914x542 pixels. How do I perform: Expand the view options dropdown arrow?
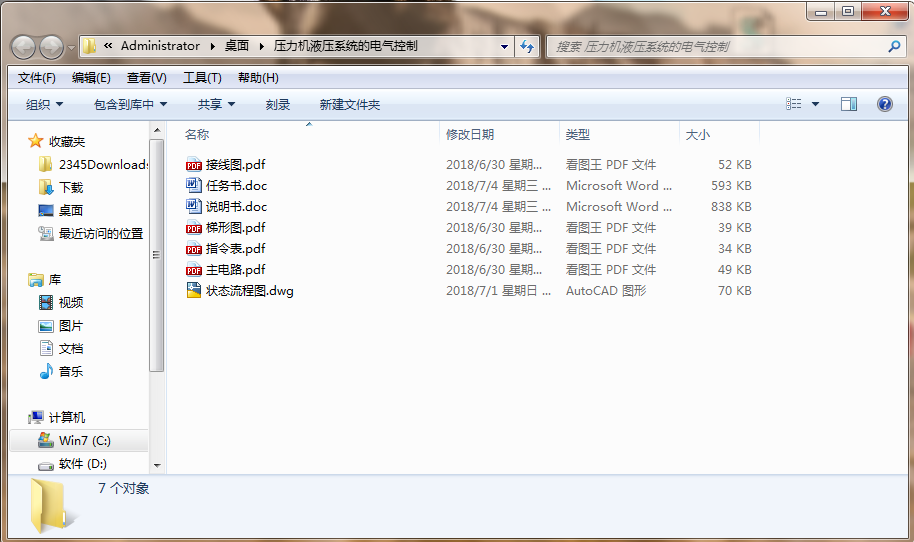(815, 104)
